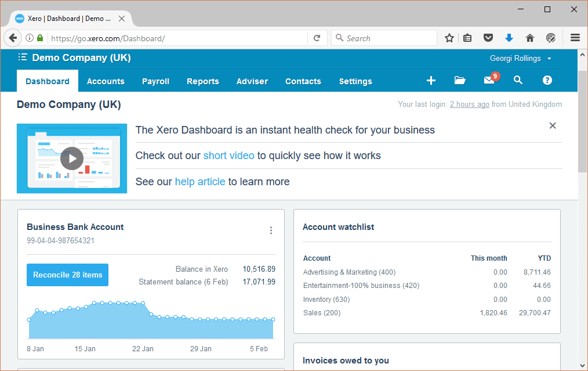Open the Contacts menu
The width and height of the screenshot is (588, 371).
[x=303, y=81]
